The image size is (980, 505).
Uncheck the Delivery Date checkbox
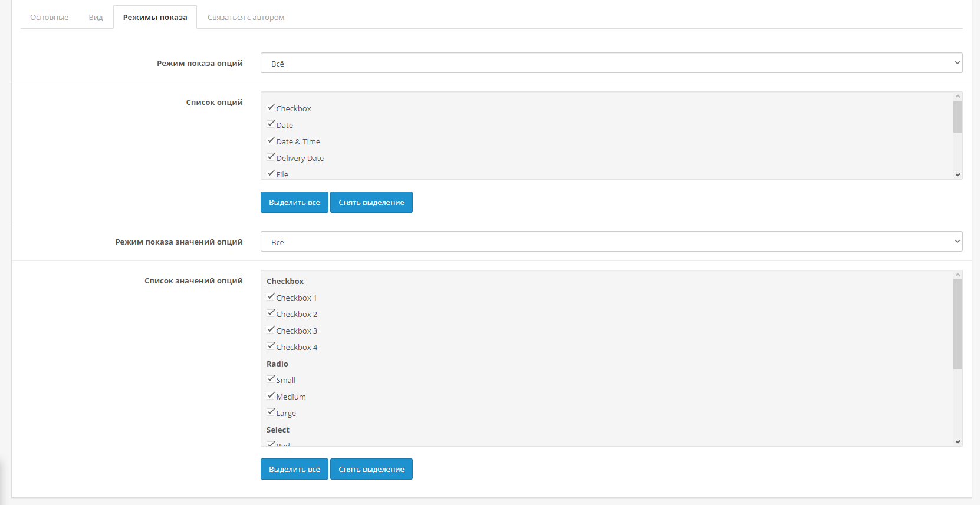tap(271, 157)
